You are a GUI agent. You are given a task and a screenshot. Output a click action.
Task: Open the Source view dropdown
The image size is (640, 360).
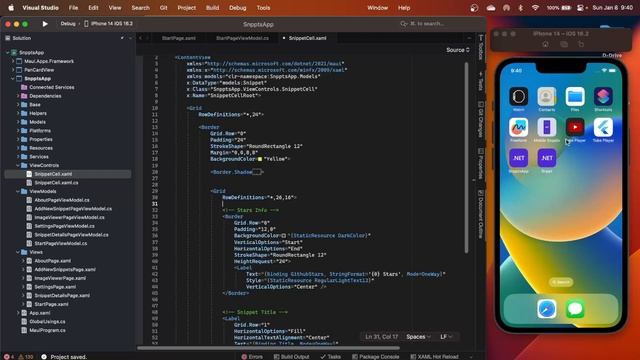point(458,50)
